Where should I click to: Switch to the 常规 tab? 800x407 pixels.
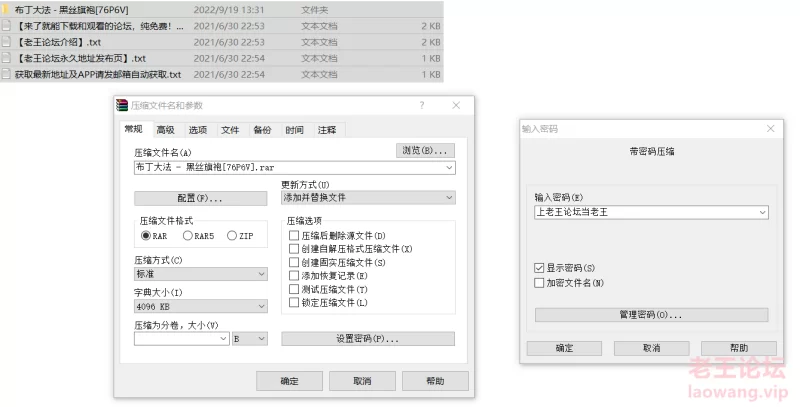point(134,129)
